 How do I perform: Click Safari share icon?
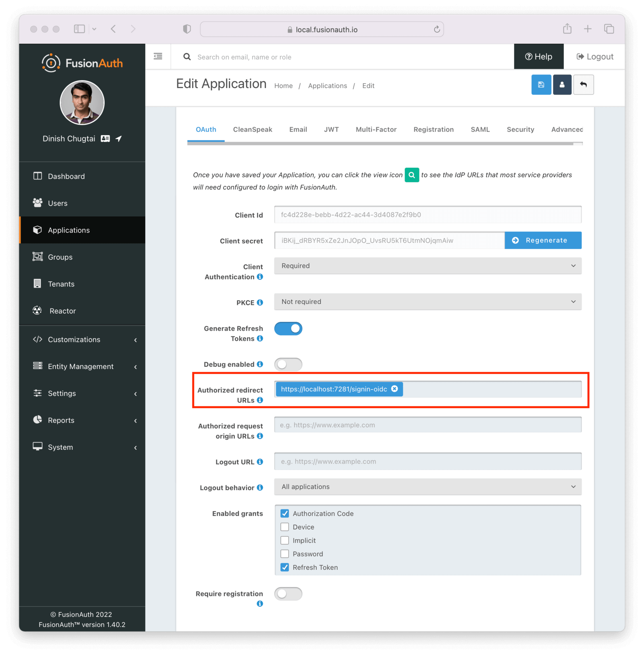coord(567,29)
